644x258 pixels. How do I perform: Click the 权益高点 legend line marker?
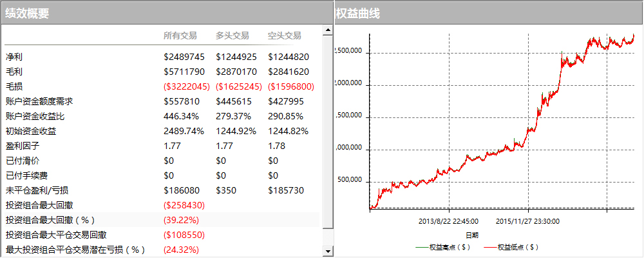(x=422, y=247)
